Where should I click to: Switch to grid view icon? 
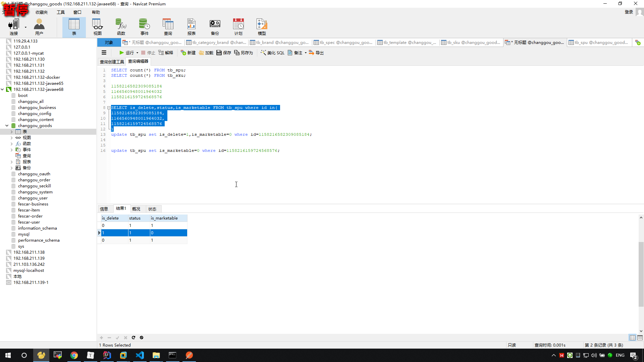(x=632, y=338)
